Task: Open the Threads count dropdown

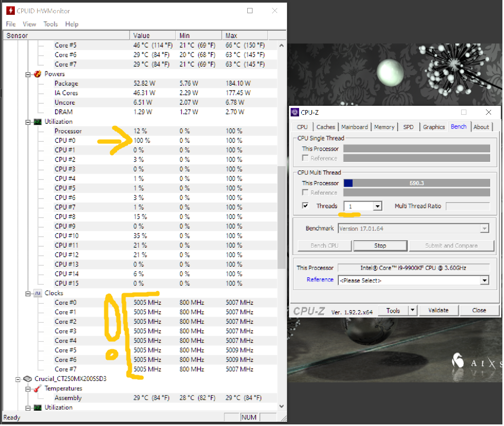Action: click(x=377, y=206)
